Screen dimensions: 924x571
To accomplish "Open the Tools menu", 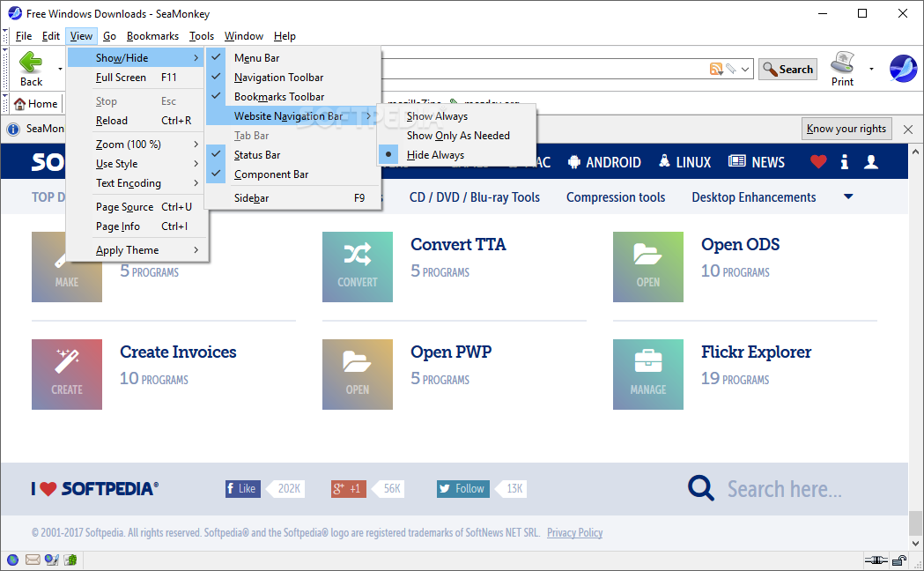I will coord(202,36).
